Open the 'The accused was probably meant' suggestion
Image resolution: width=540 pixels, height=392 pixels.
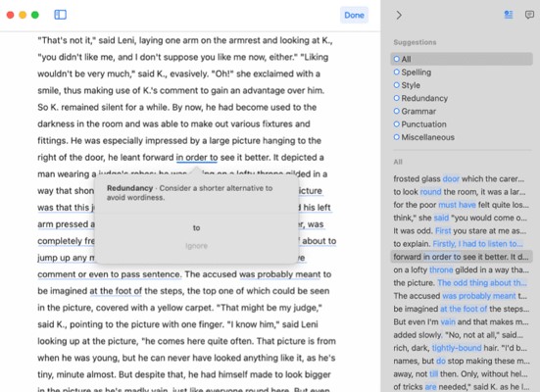click(462, 296)
